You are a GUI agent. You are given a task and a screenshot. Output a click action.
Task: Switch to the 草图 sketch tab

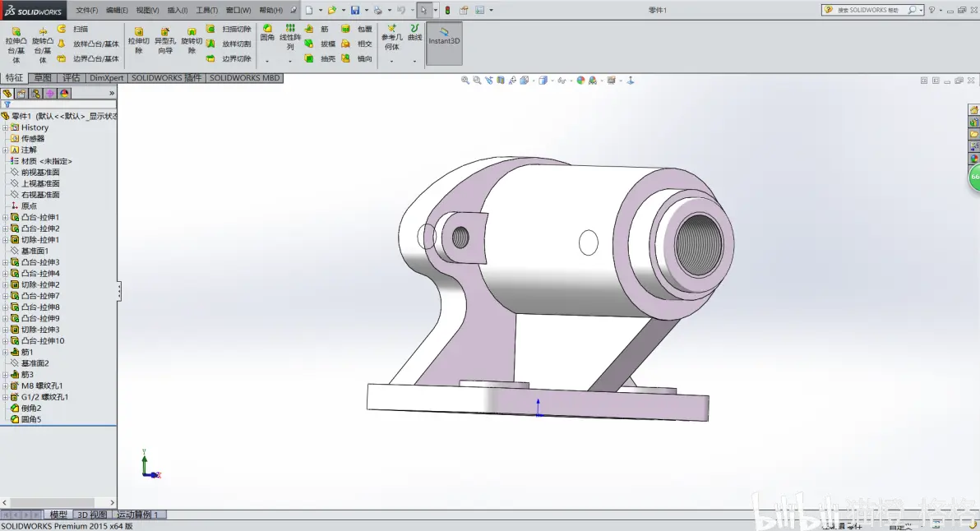43,78
